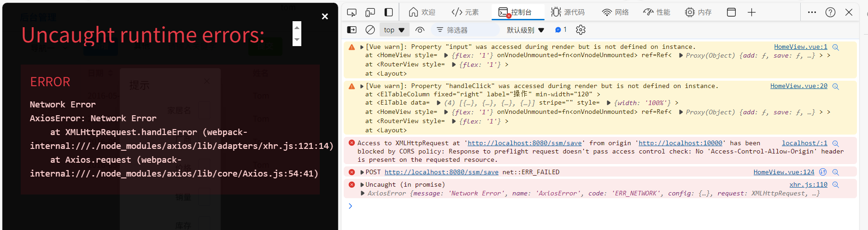Screen dimensions: 868x230
Task: Expand the (4) array in ElTable data
Action: (x=439, y=103)
